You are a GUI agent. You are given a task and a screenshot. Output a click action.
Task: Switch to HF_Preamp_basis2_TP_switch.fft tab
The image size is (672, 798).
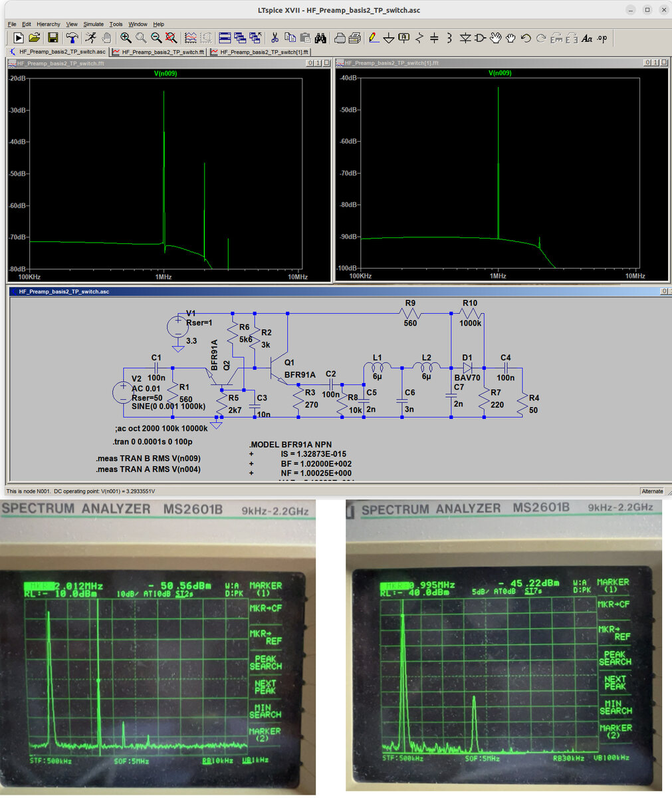point(159,51)
